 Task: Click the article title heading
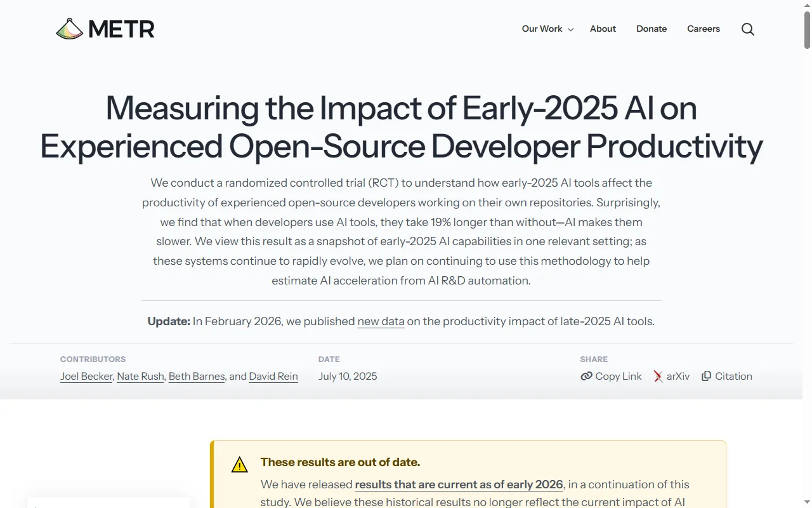[x=401, y=127]
